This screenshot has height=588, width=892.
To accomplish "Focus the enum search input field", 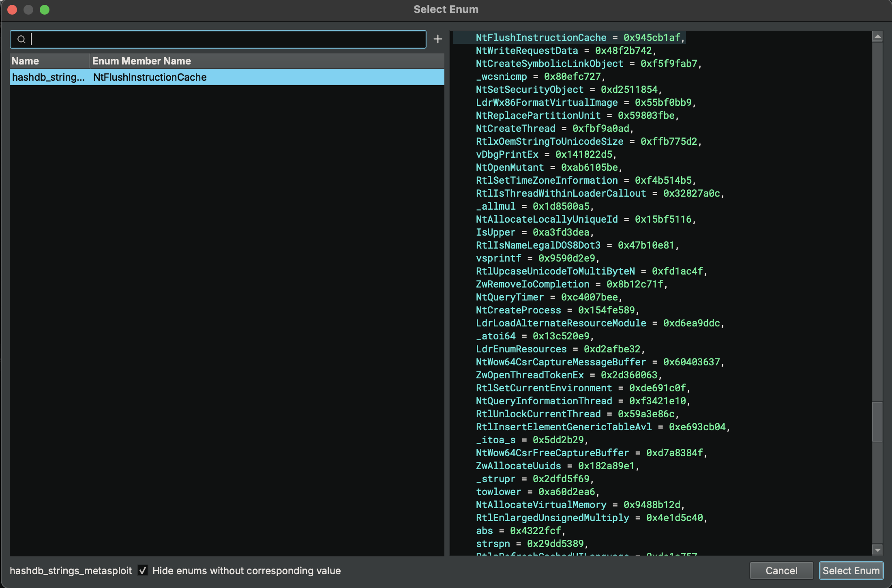I will pos(218,39).
